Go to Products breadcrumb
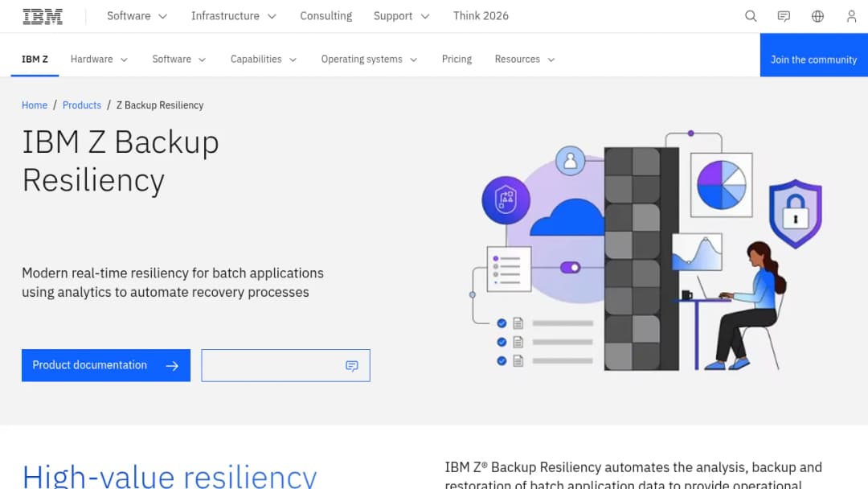The width and height of the screenshot is (868, 489). coord(82,105)
